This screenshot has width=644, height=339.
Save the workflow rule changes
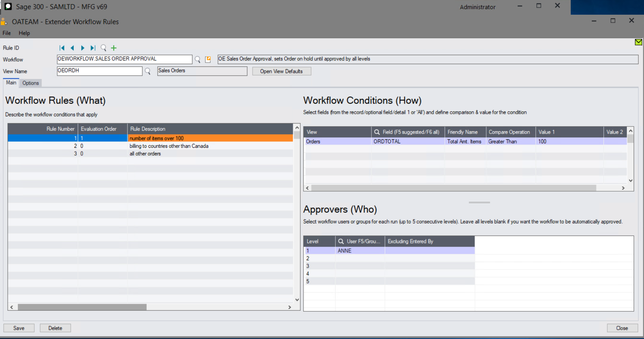point(19,328)
